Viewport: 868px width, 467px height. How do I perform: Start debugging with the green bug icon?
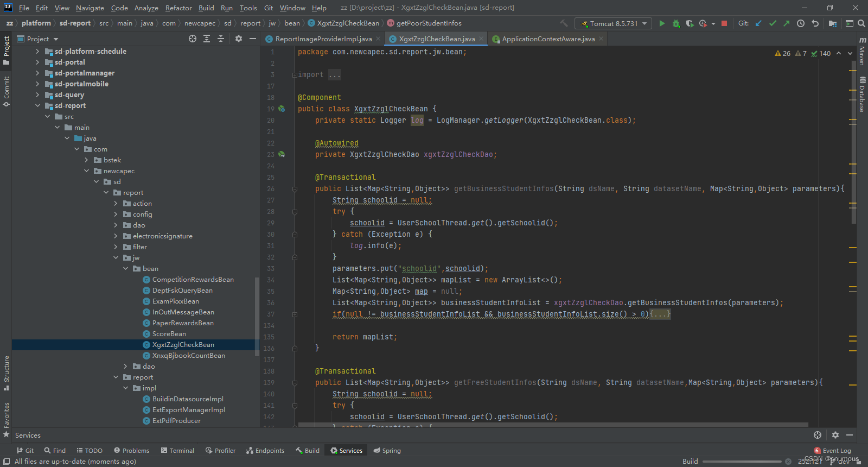pyautogui.click(x=676, y=23)
